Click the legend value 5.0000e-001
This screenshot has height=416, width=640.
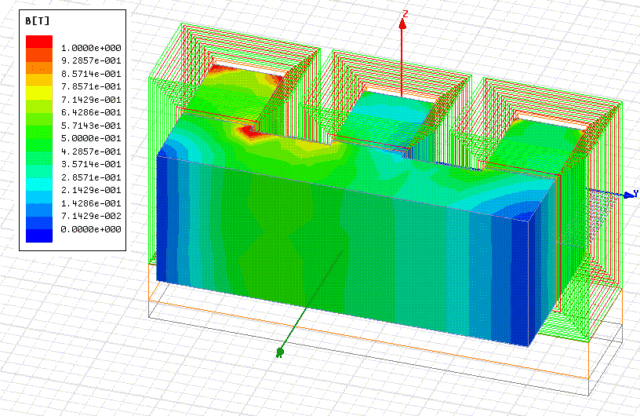click(x=91, y=138)
